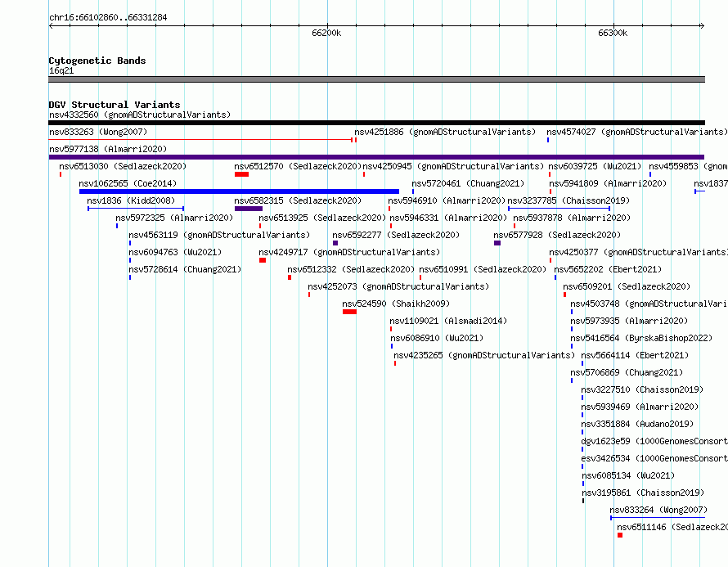Click nsv3195861 (Chaisson2019) label
This screenshot has width=728, height=567.
[x=643, y=493]
